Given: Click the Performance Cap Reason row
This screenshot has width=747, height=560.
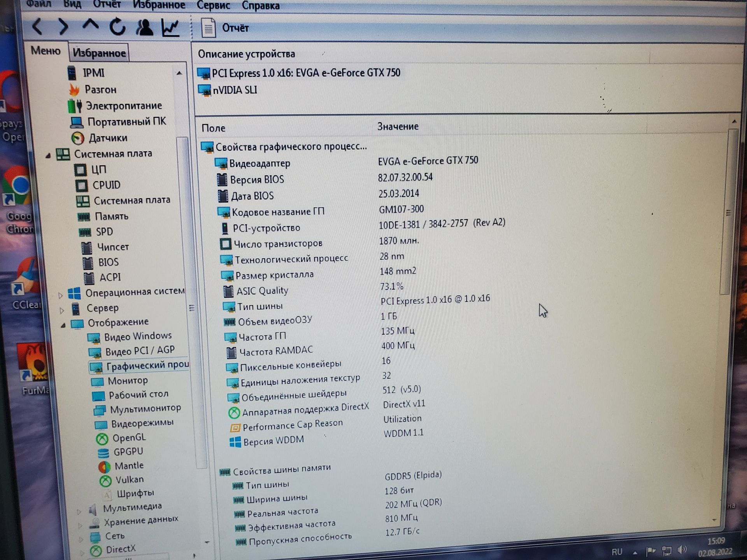Looking at the screenshot, I should tap(326, 423).
